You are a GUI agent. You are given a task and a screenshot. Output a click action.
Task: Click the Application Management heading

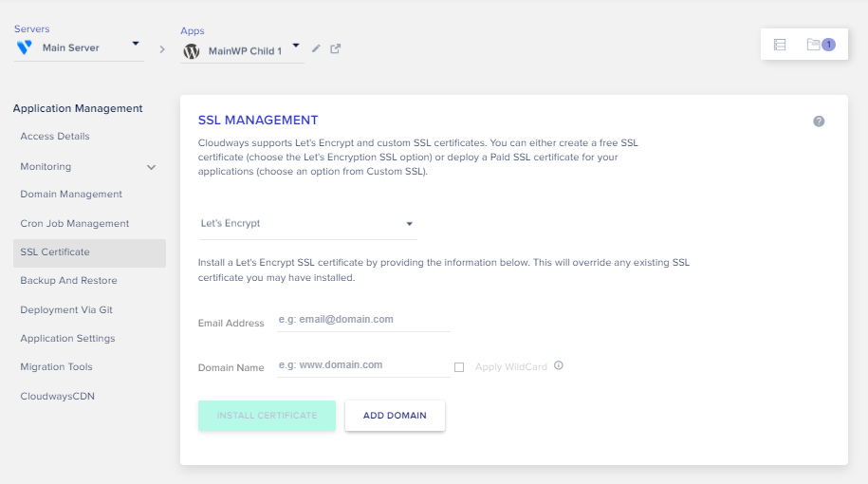[78, 108]
